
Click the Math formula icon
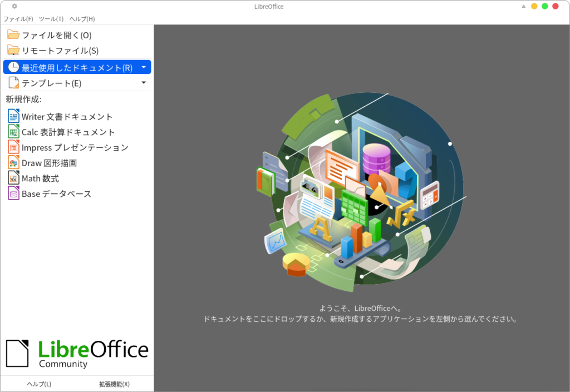click(13, 178)
